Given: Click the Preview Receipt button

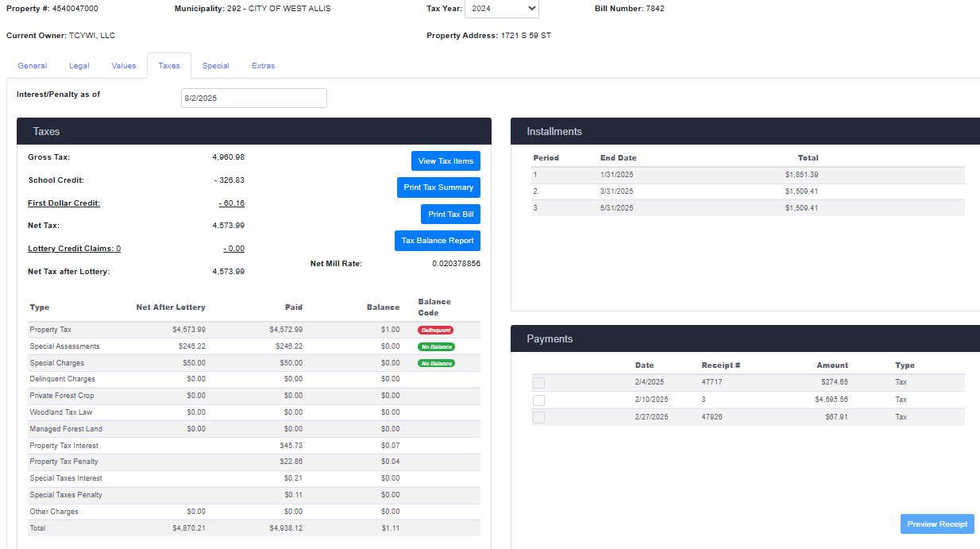Looking at the screenshot, I should pyautogui.click(x=937, y=524).
